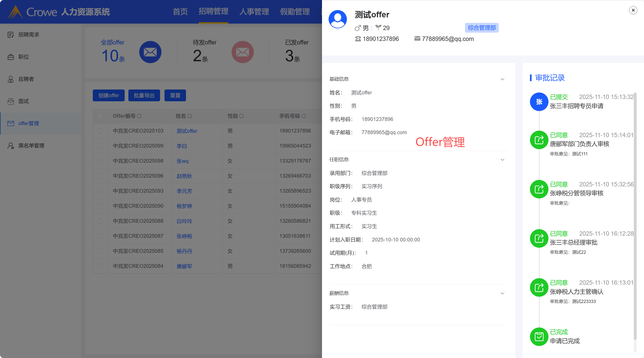Click the red 待发offer envelope icon
644x358 pixels.
(242, 52)
